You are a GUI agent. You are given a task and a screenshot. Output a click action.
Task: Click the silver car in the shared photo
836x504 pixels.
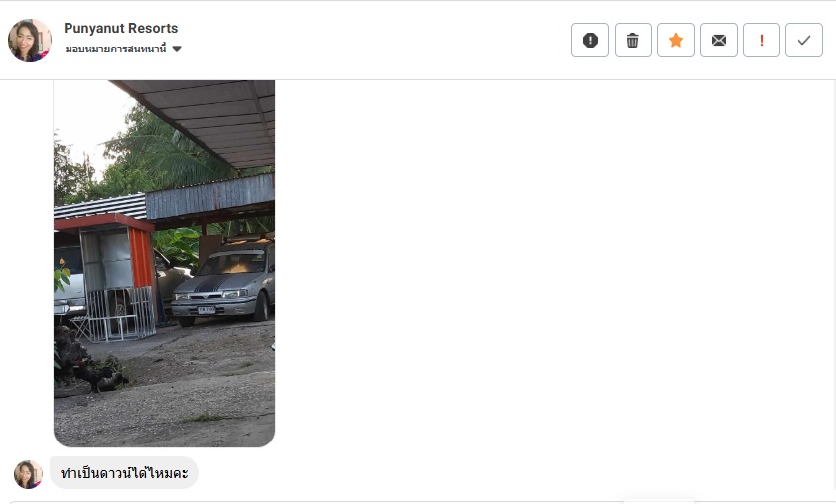click(x=224, y=285)
